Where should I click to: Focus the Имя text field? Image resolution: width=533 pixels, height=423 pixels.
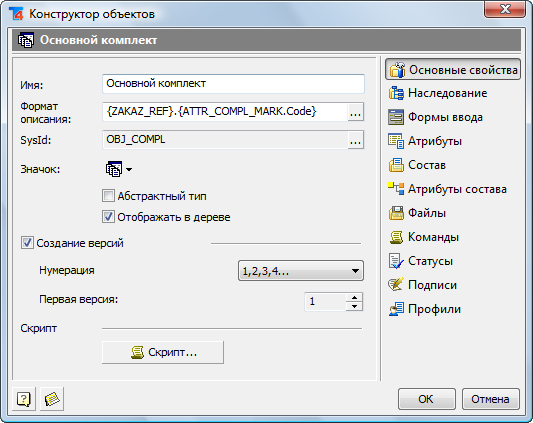(233, 84)
